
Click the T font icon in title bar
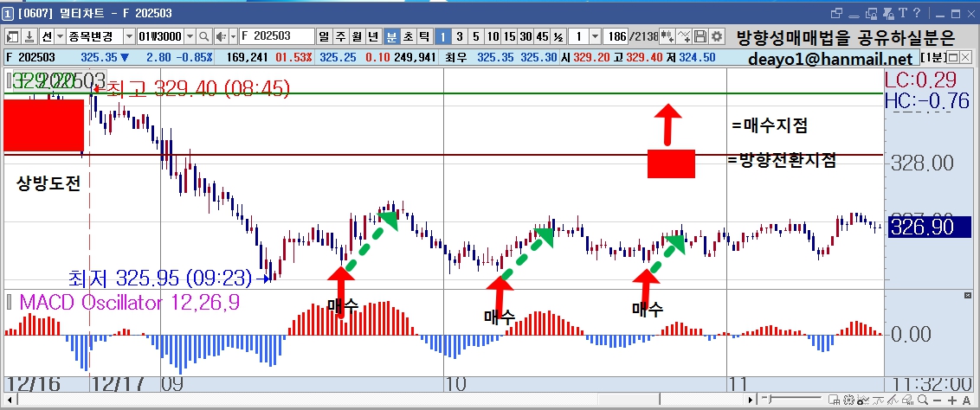[902, 13]
